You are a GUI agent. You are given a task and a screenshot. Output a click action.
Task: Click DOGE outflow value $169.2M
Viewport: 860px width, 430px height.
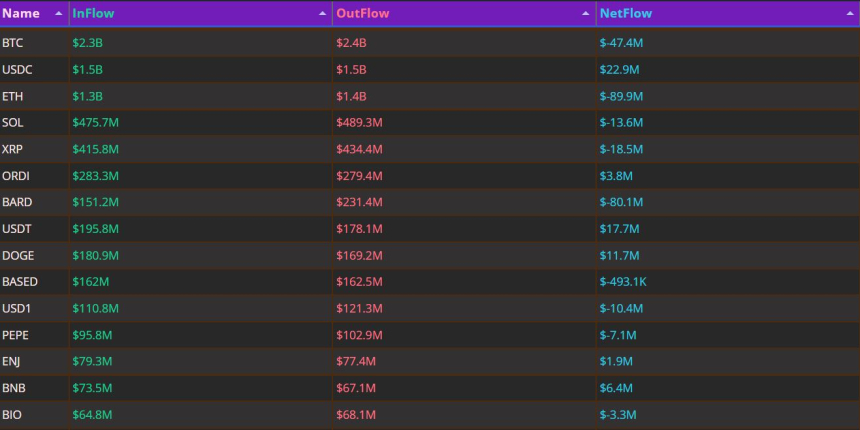[x=359, y=255]
